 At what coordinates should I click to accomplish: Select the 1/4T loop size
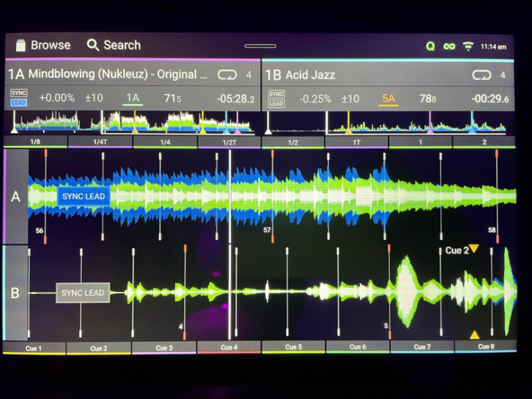100,142
